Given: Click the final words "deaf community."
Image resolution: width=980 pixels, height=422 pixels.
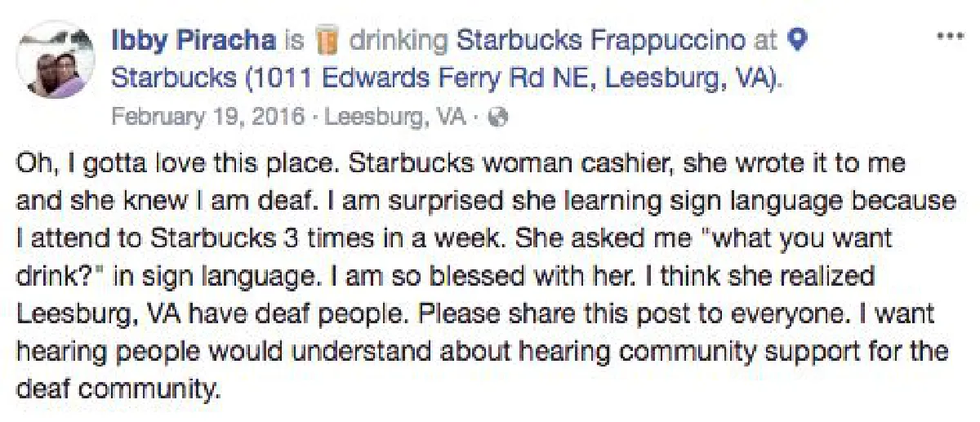Looking at the screenshot, I should [x=118, y=389].
